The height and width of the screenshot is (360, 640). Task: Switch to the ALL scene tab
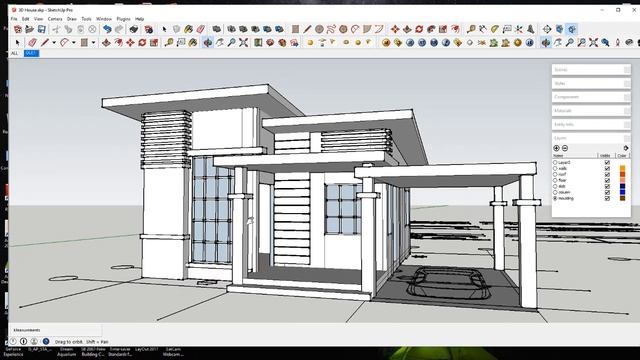(15, 53)
